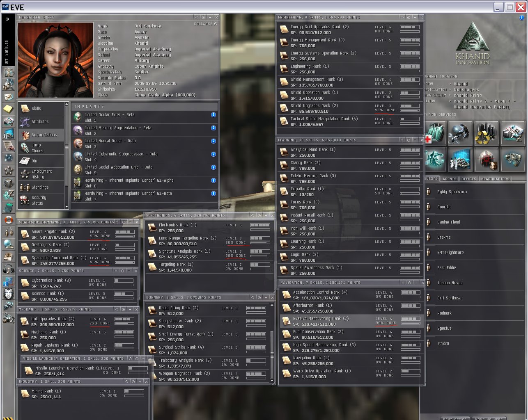Show info for Limited Memory Augmentation - Beta

pyautogui.click(x=213, y=128)
